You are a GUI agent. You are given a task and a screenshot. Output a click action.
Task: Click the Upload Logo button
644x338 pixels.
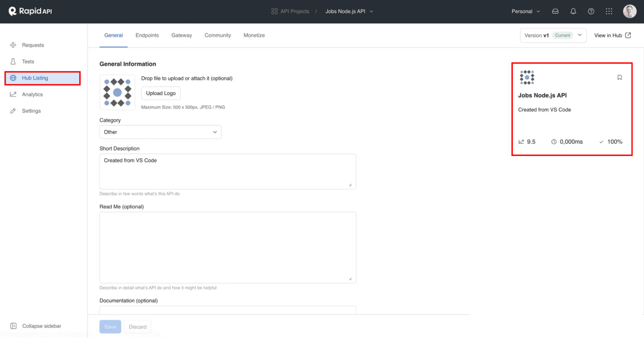pyautogui.click(x=161, y=93)
